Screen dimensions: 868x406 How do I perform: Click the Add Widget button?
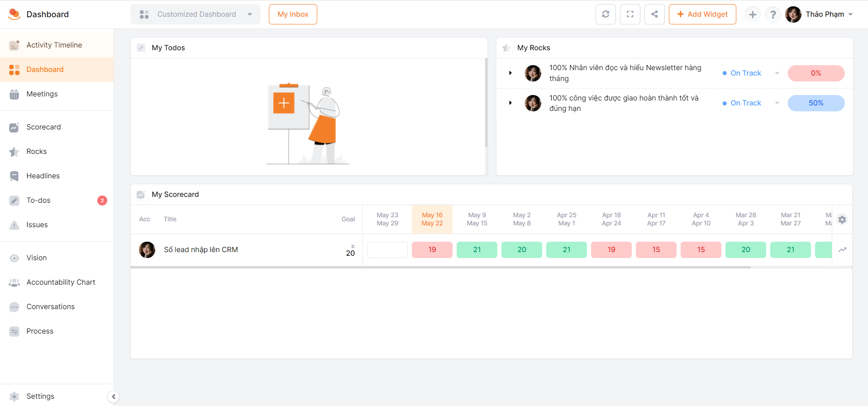pos(702,14)
